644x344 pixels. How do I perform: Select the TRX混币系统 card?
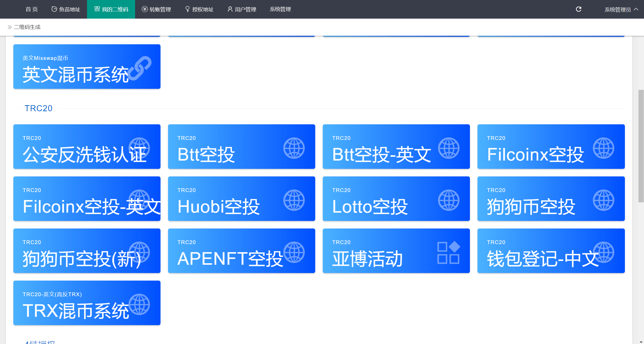[x=87, y=303]
